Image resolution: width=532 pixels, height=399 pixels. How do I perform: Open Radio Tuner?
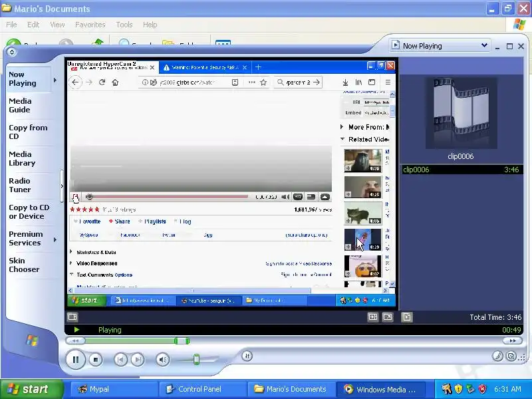[20, 186]
